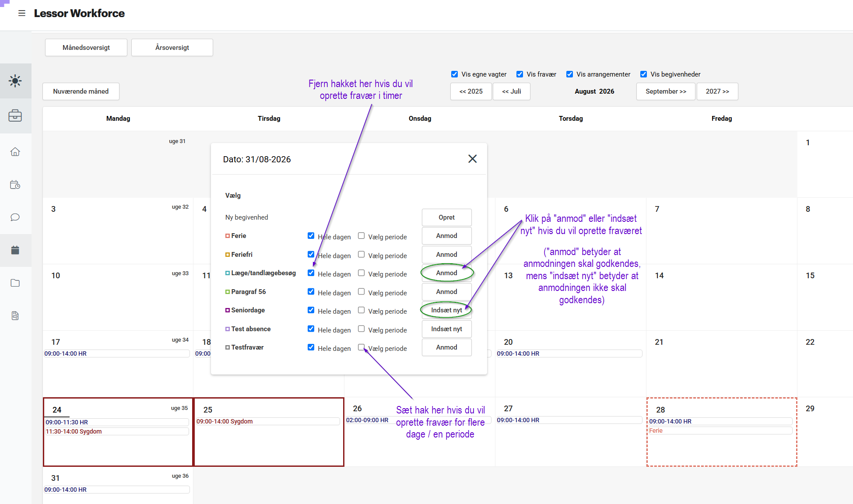Open the document icon in sidebar
853x504 pixels.
coord(15,316)
